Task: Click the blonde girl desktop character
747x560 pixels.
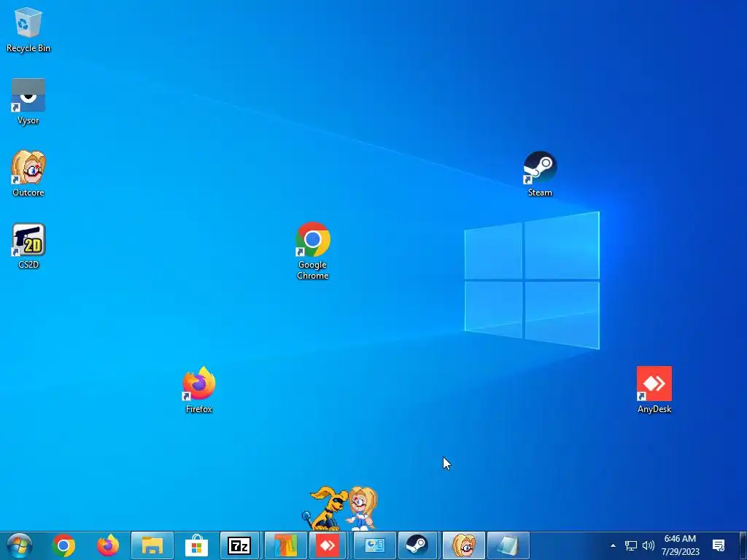Action: pos(363,508)
